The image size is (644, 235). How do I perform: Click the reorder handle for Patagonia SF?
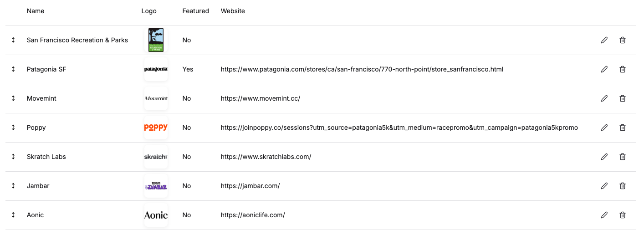point(13,69)
